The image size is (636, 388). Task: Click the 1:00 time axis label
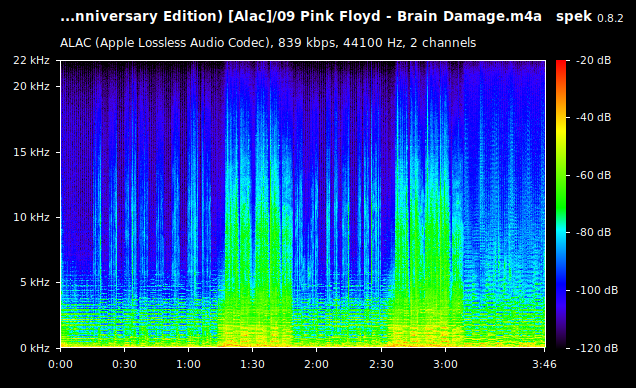point(188,364)
